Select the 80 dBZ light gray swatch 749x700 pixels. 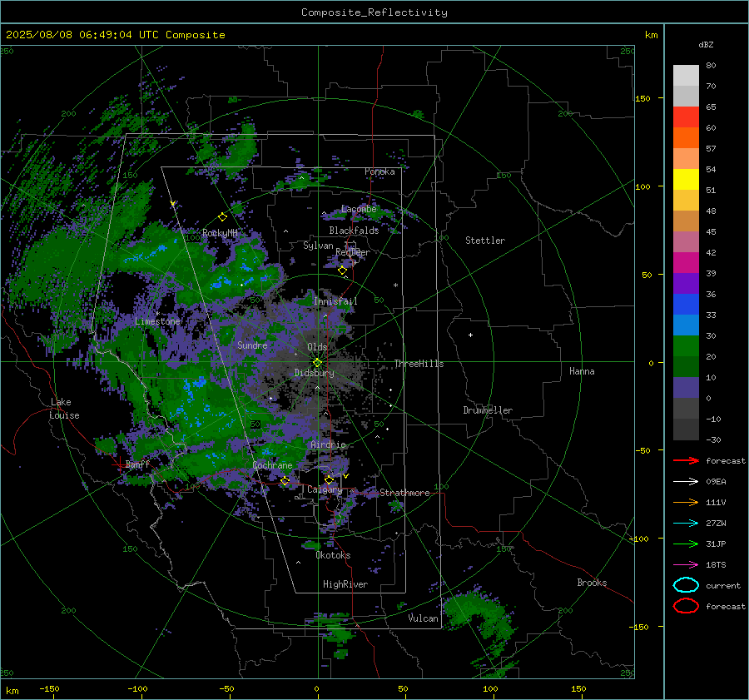(x=686, y=75)
